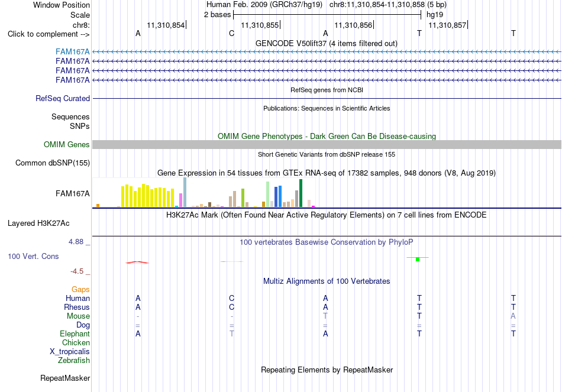Click the faded 'A' base in the Mouse row
This screenshot has width=562, height=392.
click(513, 316)
